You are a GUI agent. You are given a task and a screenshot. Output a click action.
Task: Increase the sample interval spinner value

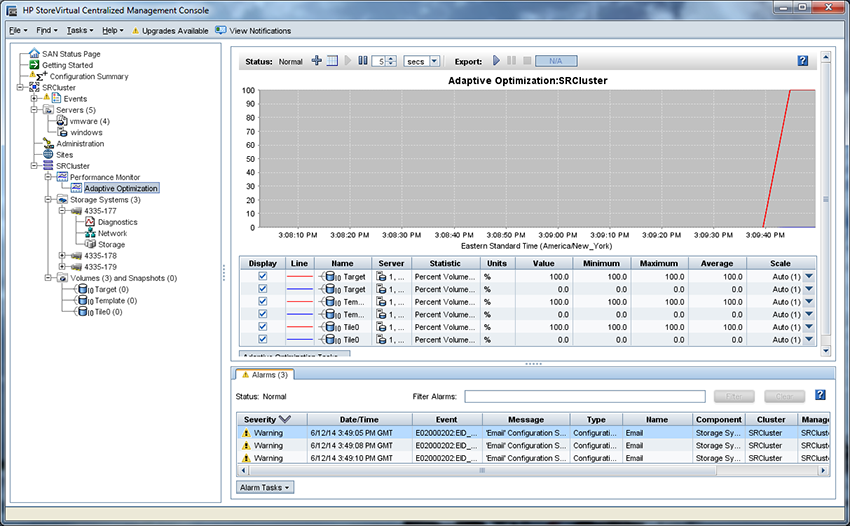[x=392, y=59]
